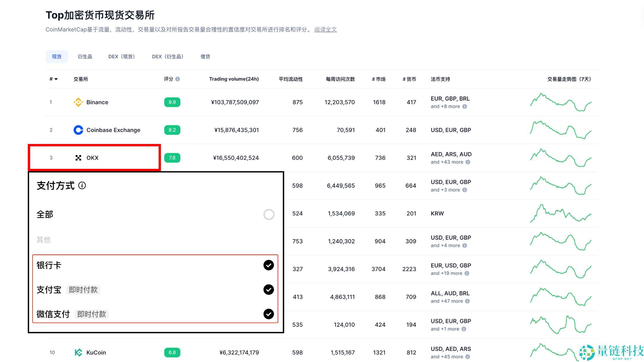Open the Coinbase Exchange name link
Screen dimensions: 644x362
click(113, 130)
